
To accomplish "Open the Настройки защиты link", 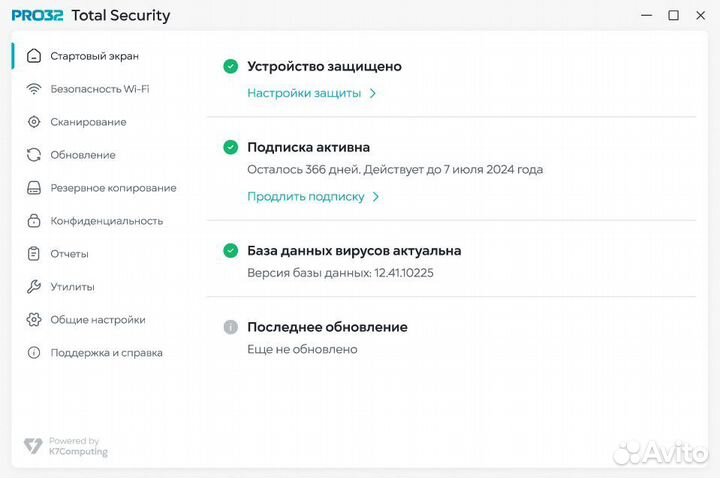I will (x=304, y=93).
